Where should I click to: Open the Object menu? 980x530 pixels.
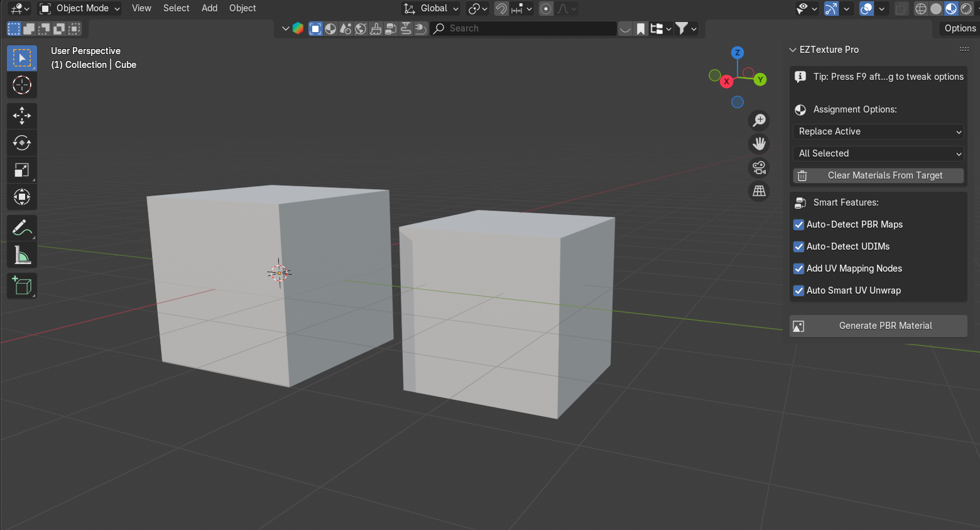242,8
